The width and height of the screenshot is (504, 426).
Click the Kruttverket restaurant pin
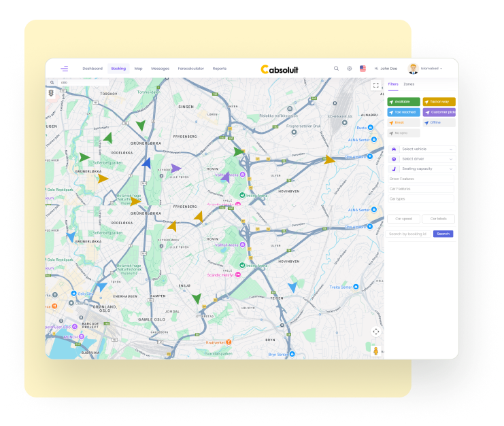pyautogui.click(x=229, y=342)
